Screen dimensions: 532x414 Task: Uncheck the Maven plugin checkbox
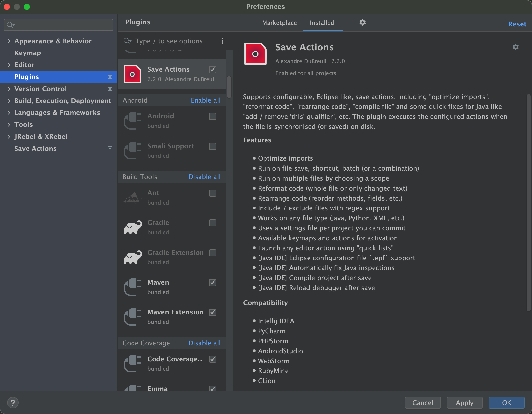213,283
